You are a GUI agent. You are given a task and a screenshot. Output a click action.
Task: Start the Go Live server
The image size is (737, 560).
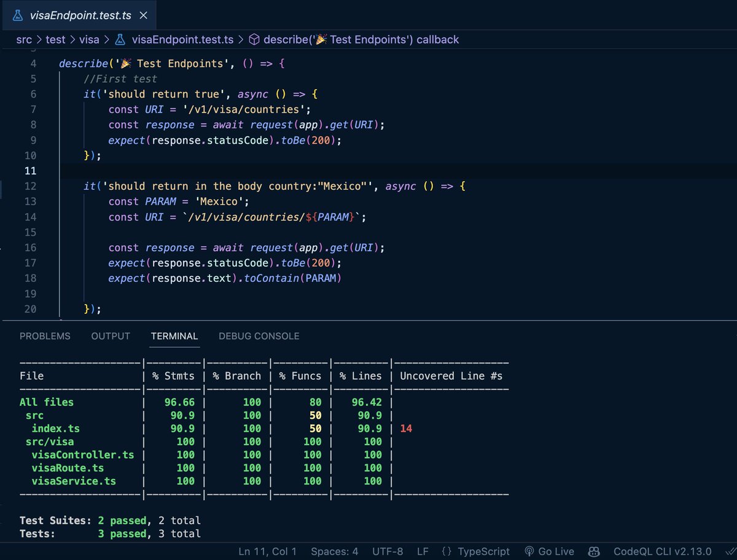pos(556,551)
